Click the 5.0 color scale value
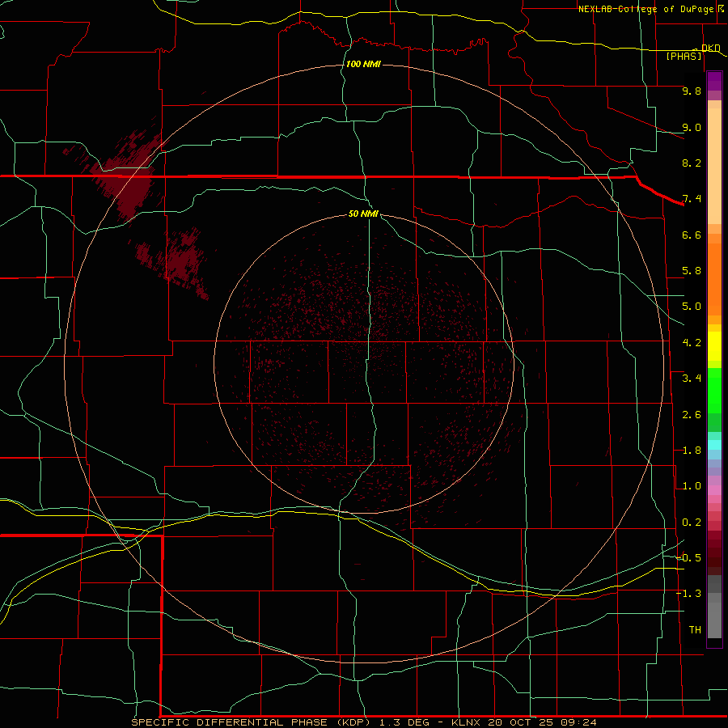Screen dimensions: 728x728 [x=692, y=307]
